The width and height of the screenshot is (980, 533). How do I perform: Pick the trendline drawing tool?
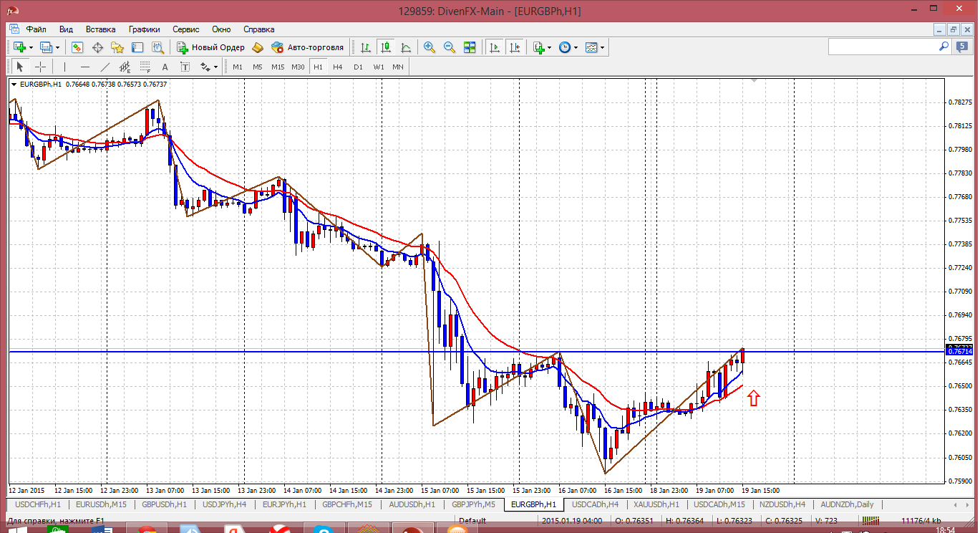click(x=105, y=67)
